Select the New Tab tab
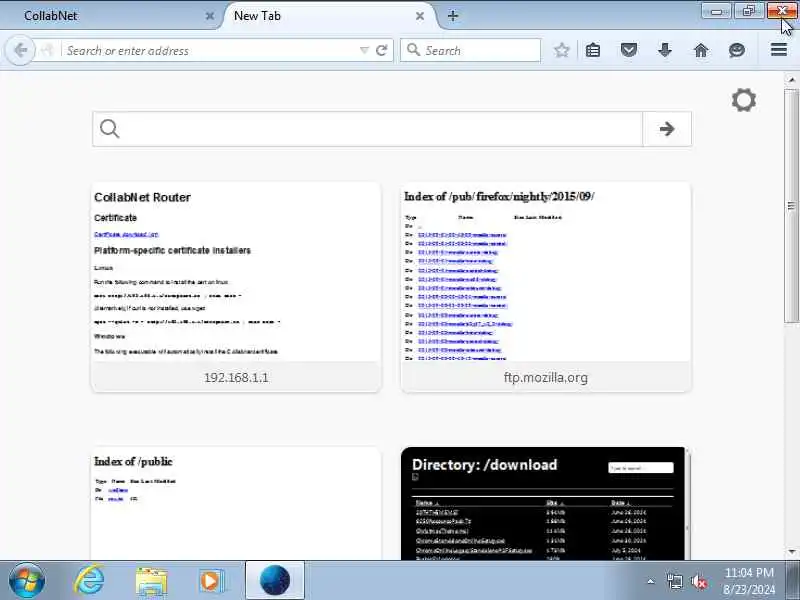This screenshot has width=800, height=600. (329, 16)
